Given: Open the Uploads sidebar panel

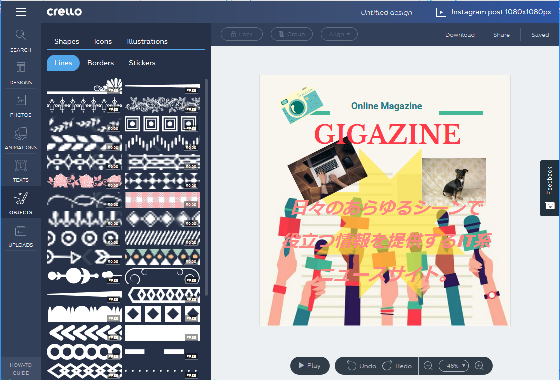Looking at the screenshot, I should (x=21, y=236).
